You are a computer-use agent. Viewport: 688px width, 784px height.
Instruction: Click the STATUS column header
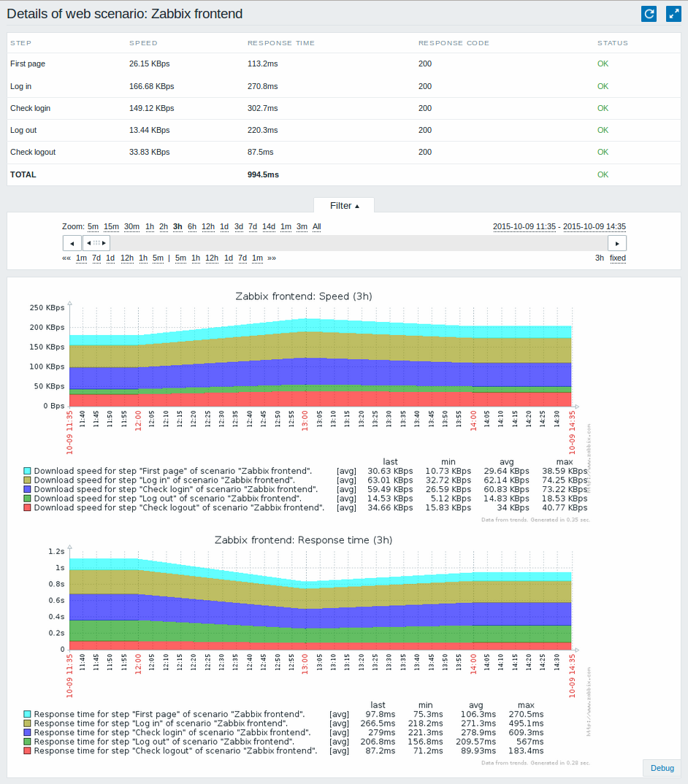[613, 43]
